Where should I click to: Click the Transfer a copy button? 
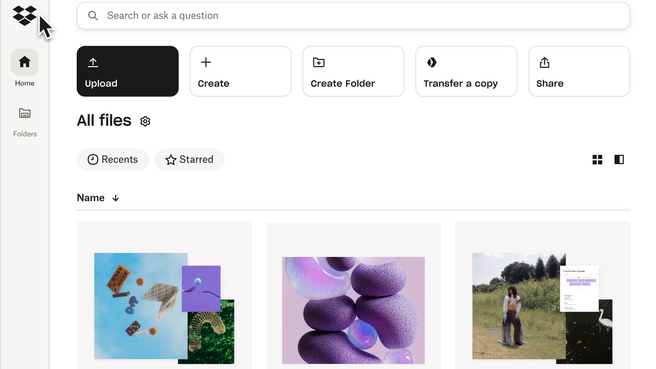pos(466,71)
